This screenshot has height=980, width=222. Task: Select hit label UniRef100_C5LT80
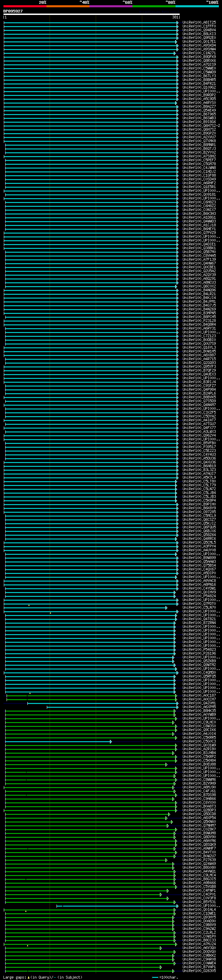coord(199,481)
